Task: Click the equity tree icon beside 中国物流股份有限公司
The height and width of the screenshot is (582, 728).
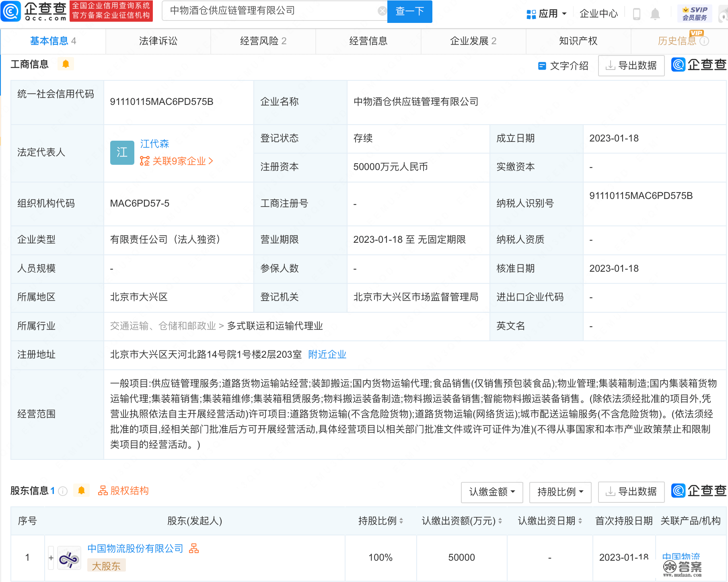Action: (x=194, y=549)
